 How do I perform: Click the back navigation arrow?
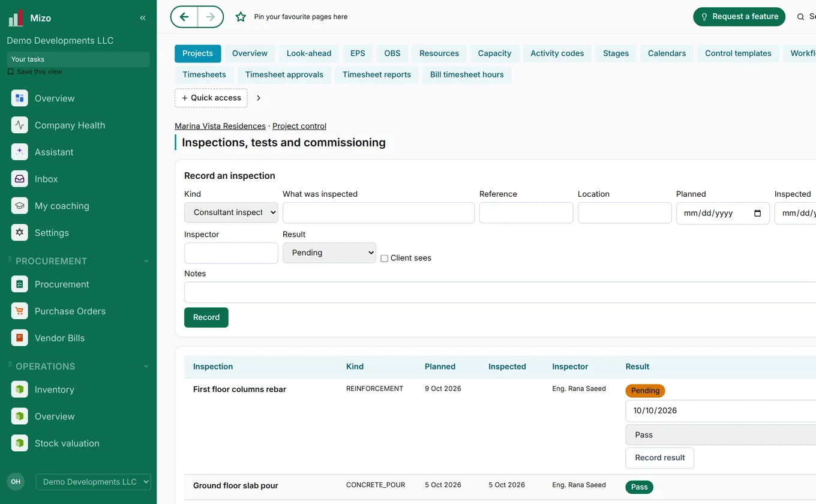[184, 17]
